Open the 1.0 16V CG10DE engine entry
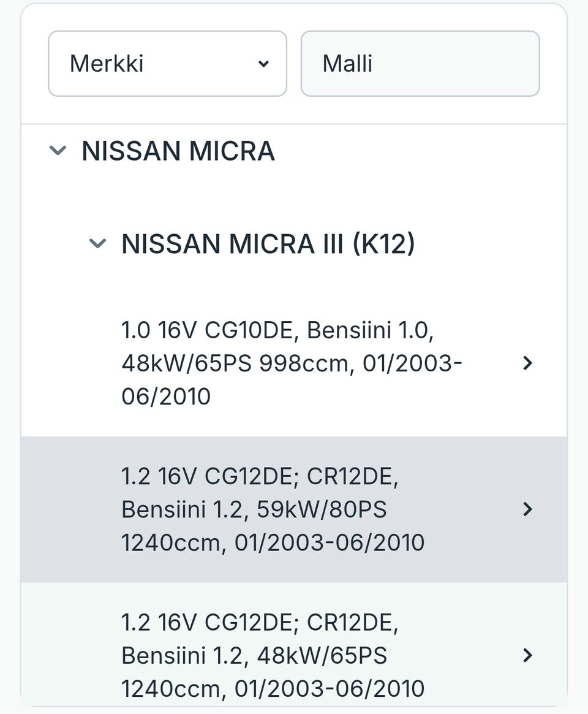This screenshot has height=714, width=588. 291,363
